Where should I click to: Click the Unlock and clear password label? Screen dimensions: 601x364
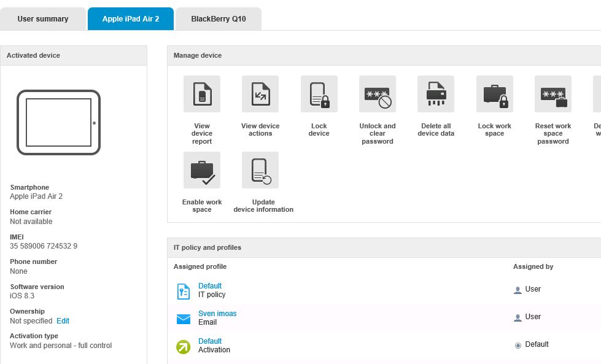pos(378,133)
